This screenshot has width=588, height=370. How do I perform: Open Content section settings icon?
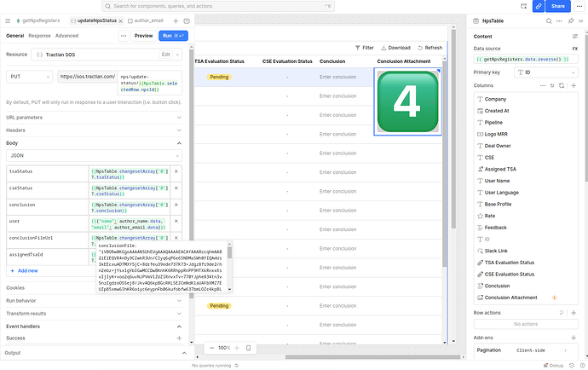[575, 37]
